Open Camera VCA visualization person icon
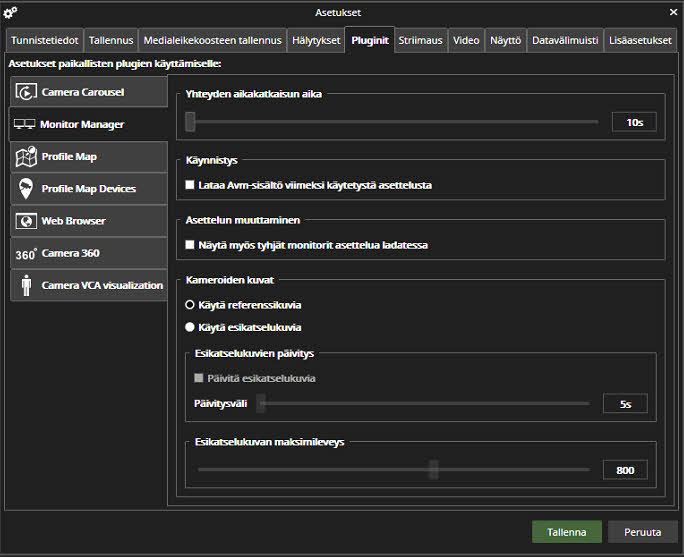The height and width of the screenshot is (558, 684). pos(25,286)
